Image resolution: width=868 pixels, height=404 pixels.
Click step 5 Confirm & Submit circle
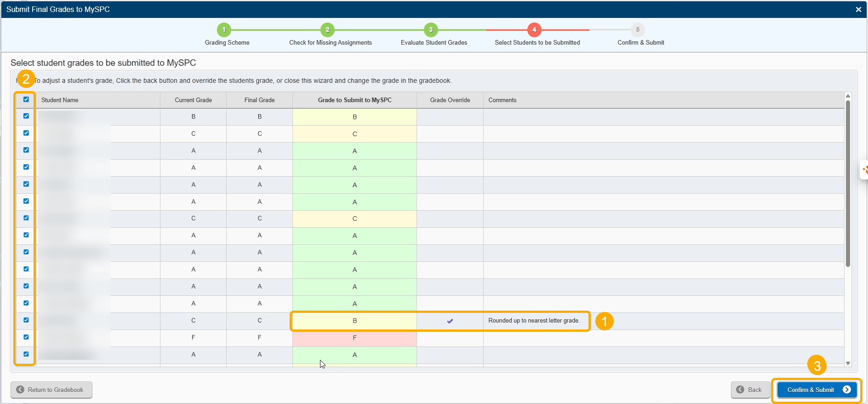pos(638,30)
